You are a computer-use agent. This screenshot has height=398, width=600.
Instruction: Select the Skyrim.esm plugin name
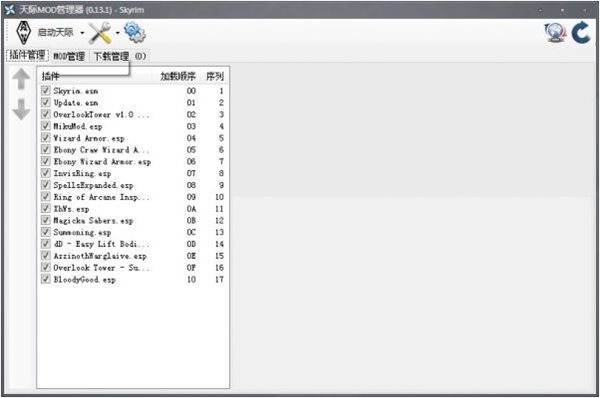click(x=75, y=91)
